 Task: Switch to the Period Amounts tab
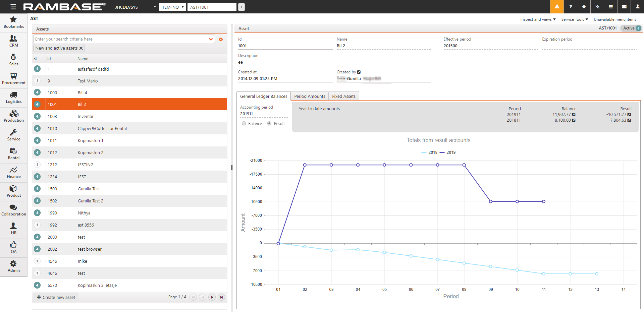pyautogui.click(x=309, y=97)
